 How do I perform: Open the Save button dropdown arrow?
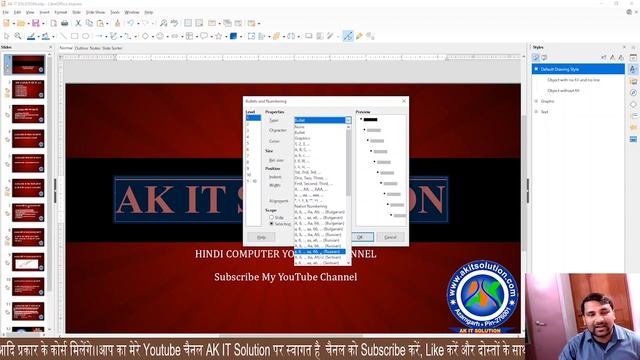coord(43,23)
